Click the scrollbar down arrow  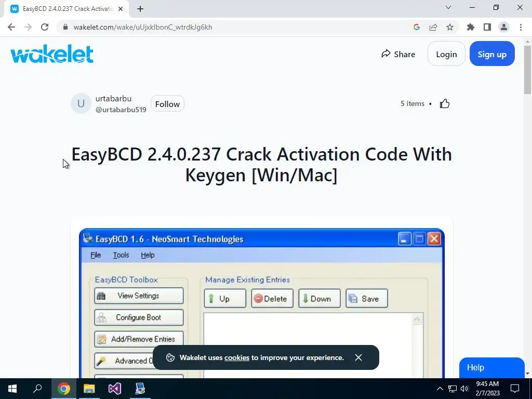pos(527,374)
